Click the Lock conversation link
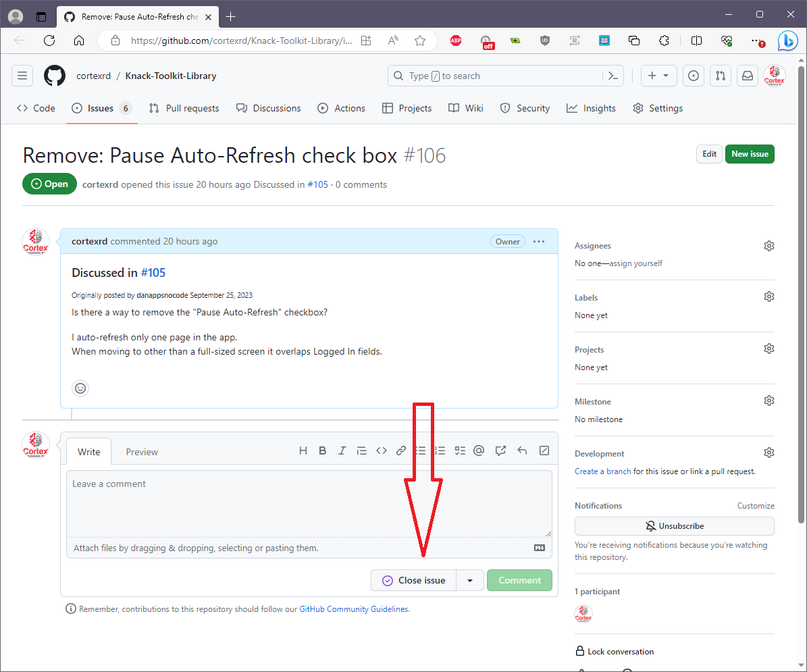Viewport: 807px width, 672px height. point(615,652)
